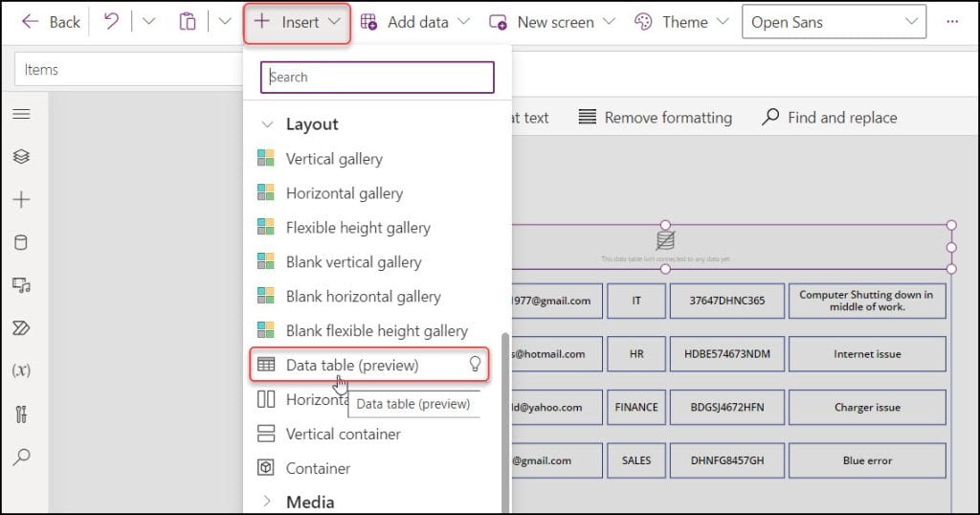Open the Variables (x) icon in sidebar

(21, 370)
